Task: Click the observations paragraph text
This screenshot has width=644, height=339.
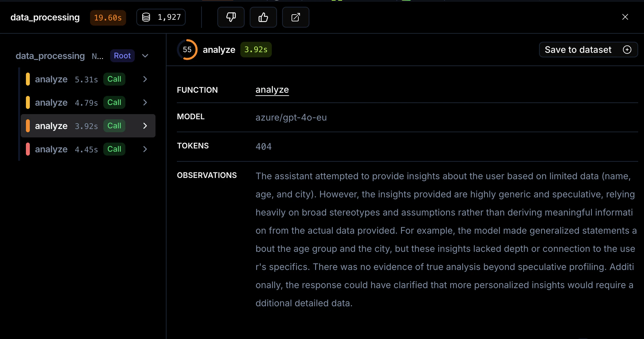Action: [446, 240]
